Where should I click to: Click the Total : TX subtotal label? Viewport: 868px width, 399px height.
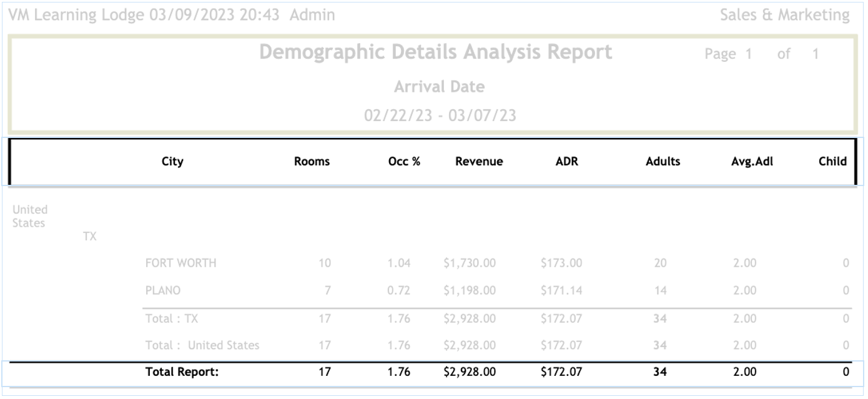pos(171,318)
